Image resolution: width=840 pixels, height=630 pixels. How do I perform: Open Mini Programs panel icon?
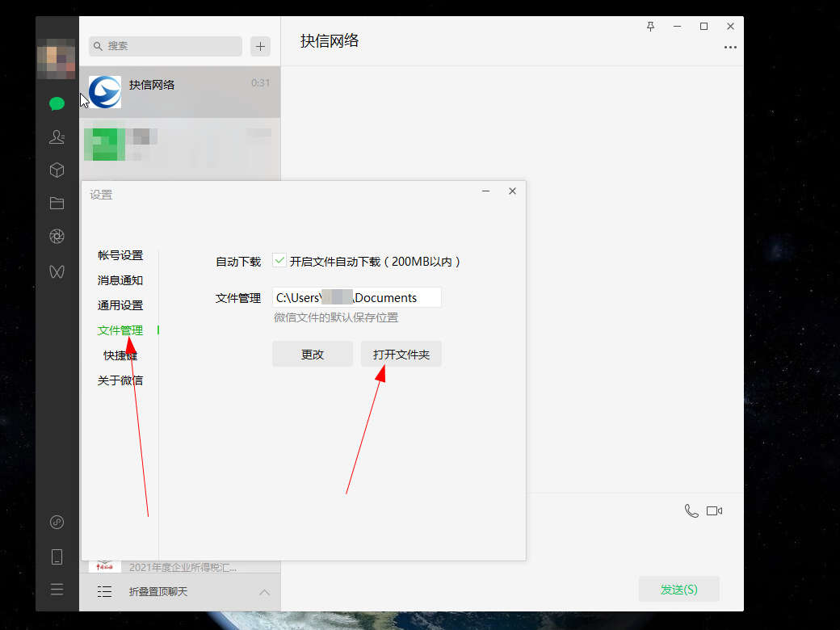[x=57, y=522]
